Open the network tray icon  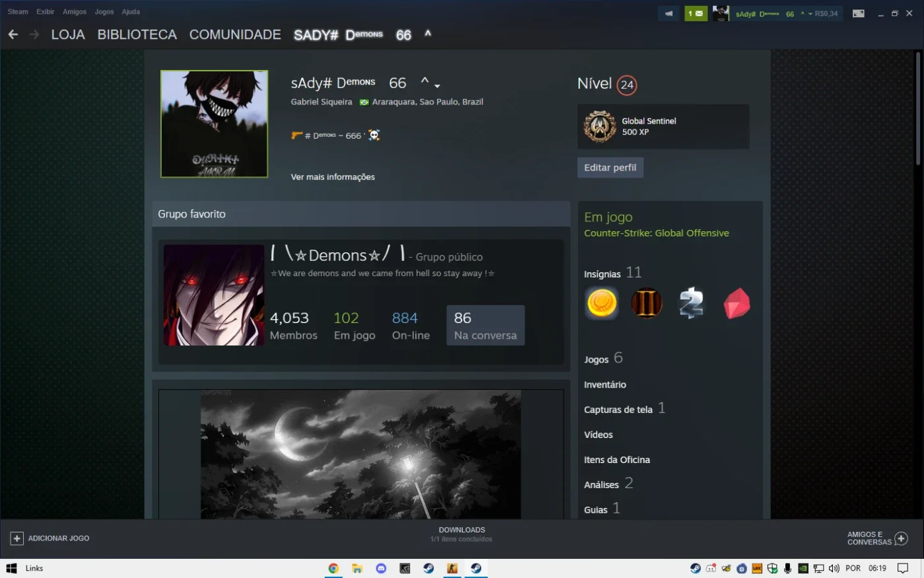tap(818, 568)
